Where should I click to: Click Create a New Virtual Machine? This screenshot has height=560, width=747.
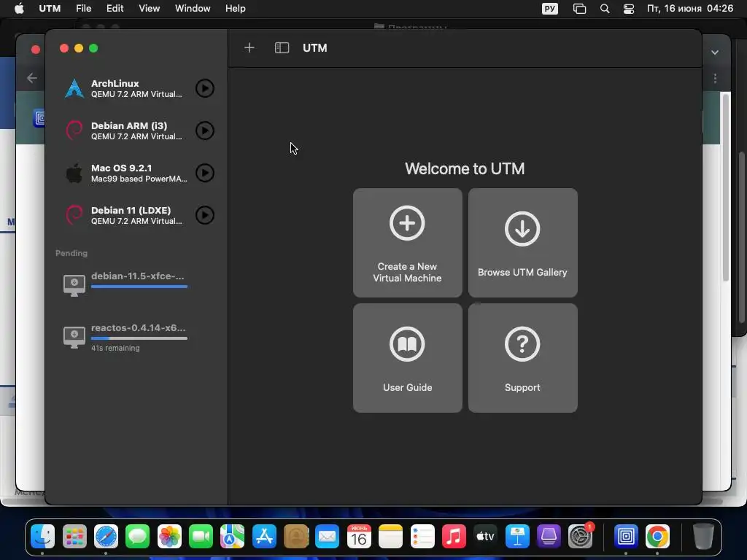click(407, 243)
